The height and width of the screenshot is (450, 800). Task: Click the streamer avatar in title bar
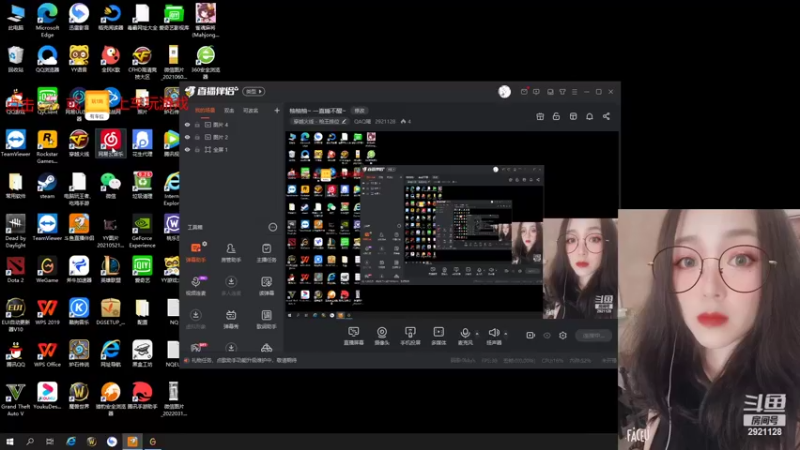click(x=504, y=91)
